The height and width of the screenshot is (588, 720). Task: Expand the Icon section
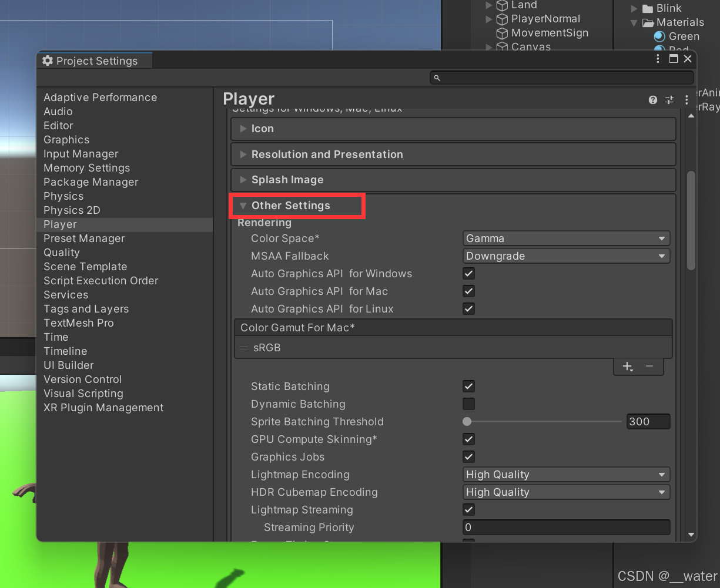453,129
